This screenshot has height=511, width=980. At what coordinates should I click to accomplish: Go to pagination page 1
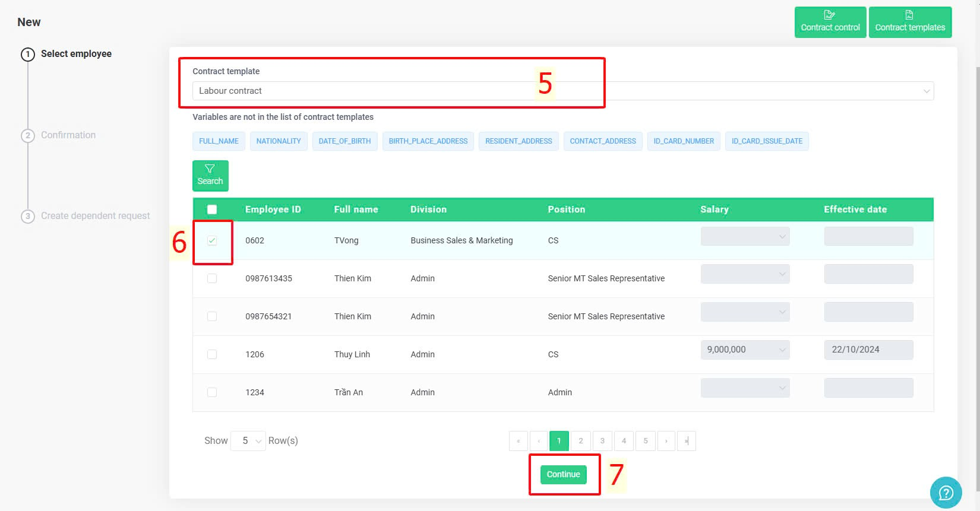pyautogui.click(x=559, y=441)
